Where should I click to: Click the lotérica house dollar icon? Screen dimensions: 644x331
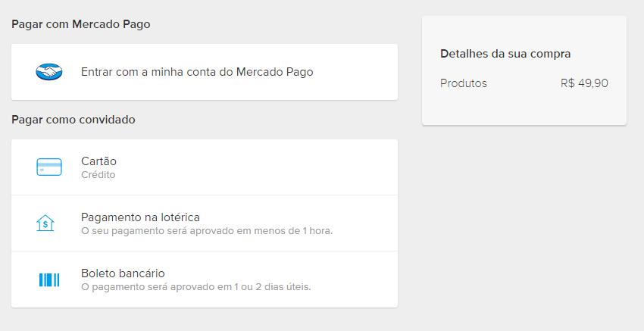45,223
